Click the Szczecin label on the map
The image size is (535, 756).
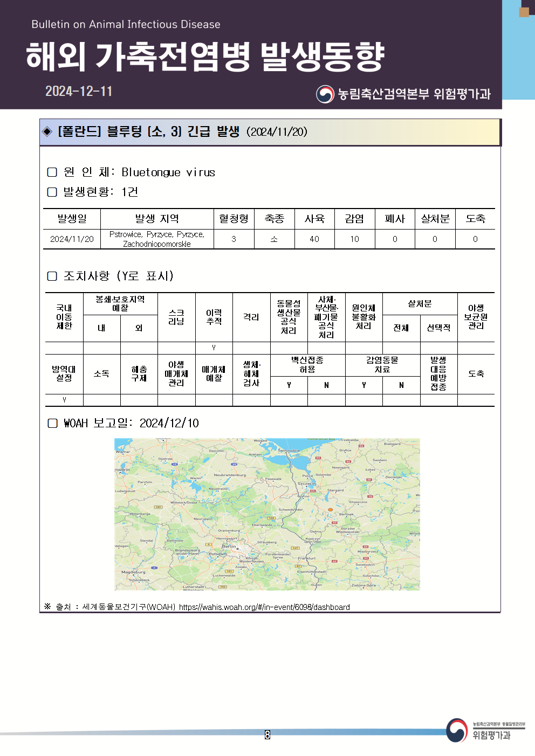[306, 483]
